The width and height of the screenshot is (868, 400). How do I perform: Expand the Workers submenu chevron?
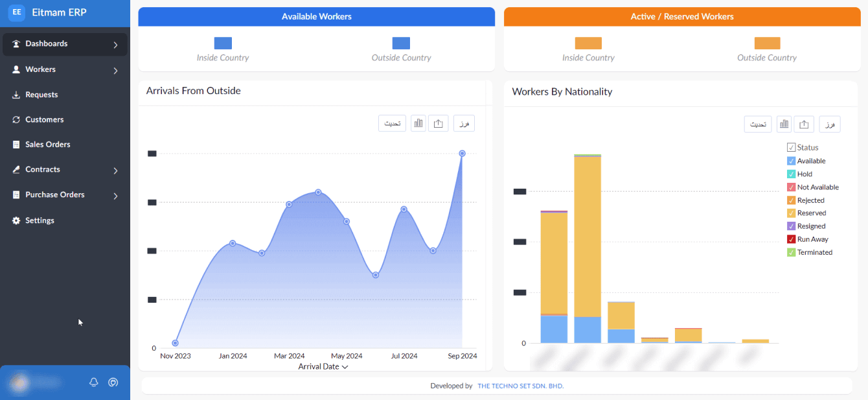pos(115,70)
